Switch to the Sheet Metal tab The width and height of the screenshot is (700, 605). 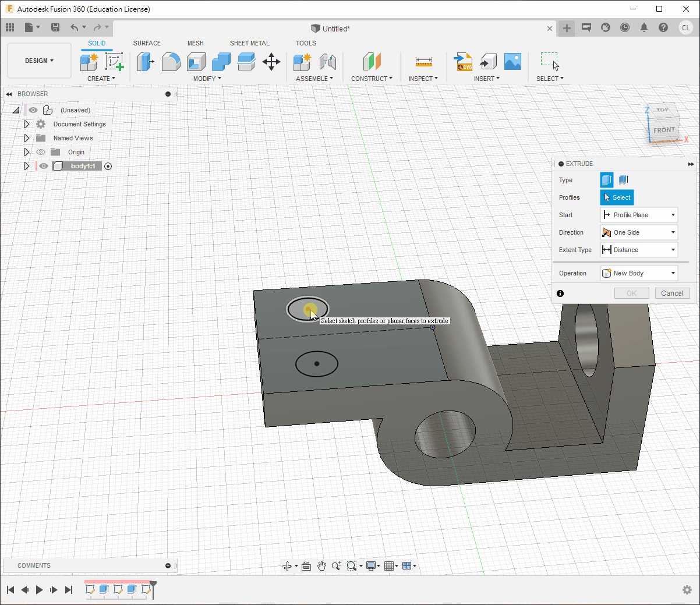pyautogui.click(x=249, y=43)
